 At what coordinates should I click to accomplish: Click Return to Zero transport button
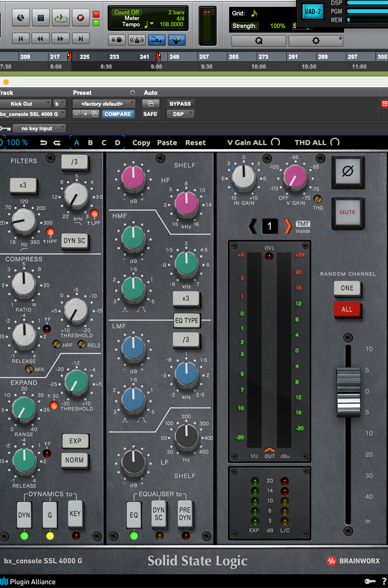tap(21, 38)
